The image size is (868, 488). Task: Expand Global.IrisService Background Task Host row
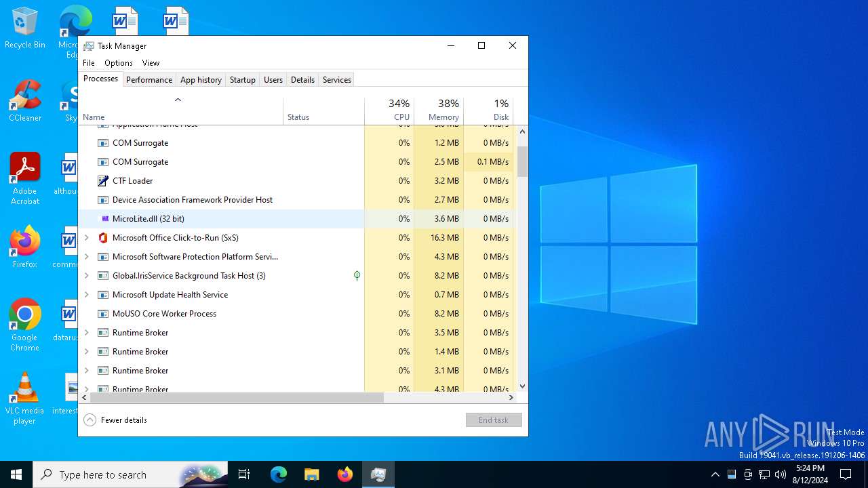click(86, 276)
